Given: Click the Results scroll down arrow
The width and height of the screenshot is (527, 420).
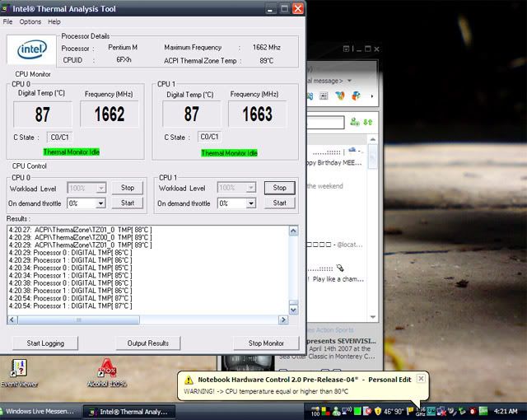Looking at the screenshot, I should pos(293,310).
